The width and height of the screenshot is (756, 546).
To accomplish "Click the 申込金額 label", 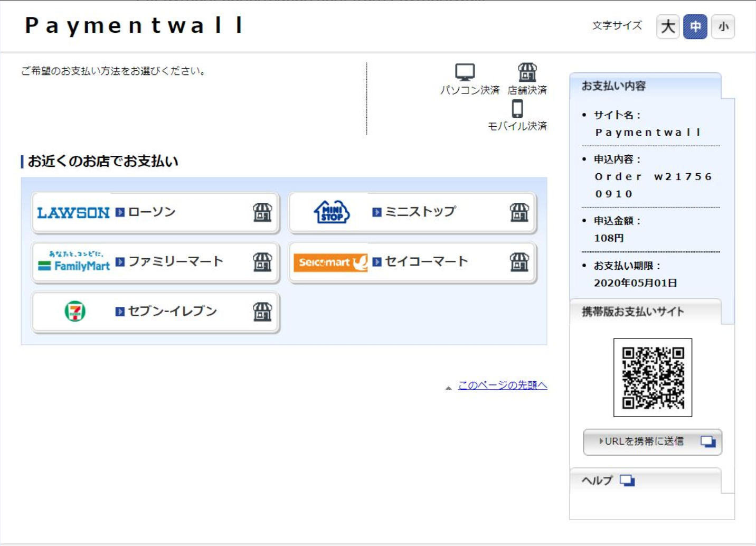I will (617, 221).
